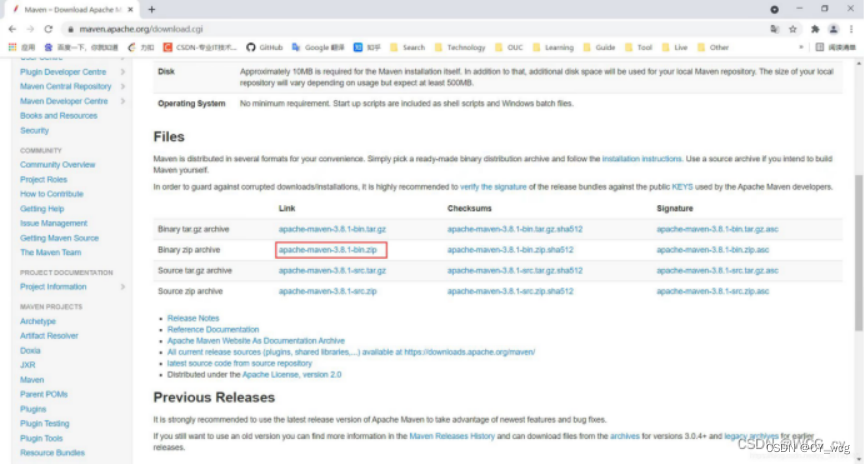
Task: Open the OUC bookmark folder
Action: (509, 47)
